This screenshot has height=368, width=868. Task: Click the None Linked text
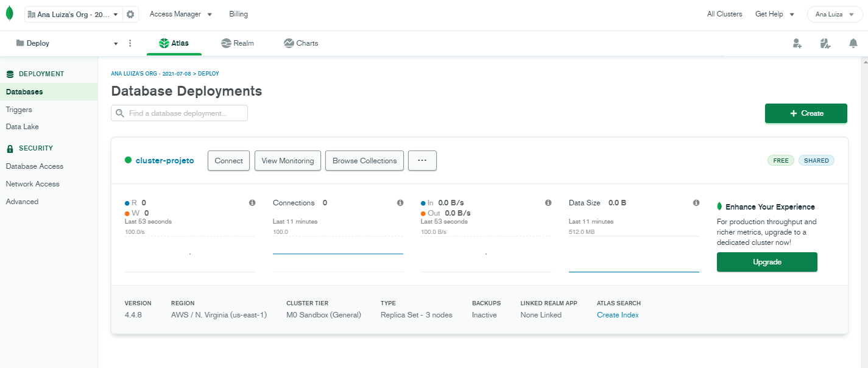tap(541, 315)
